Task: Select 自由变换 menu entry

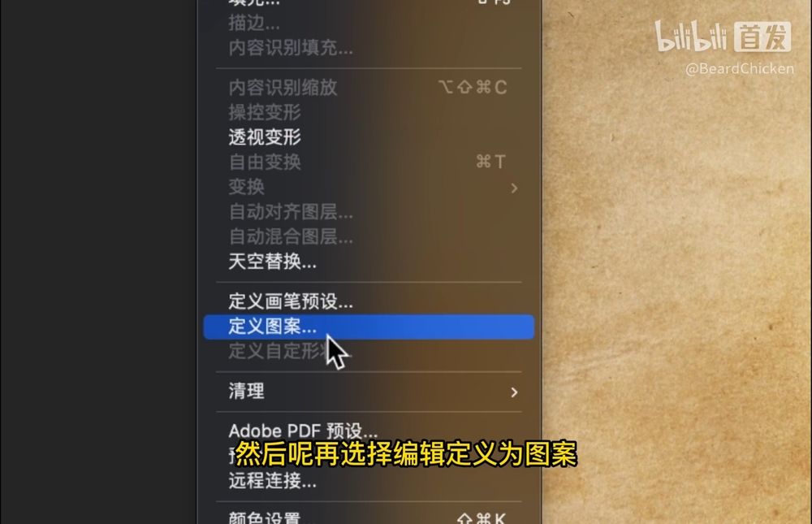Action: (369, 162)
